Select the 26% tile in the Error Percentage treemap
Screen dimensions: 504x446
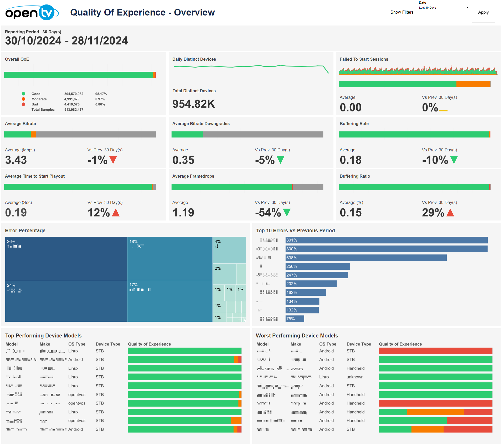point(66,259)
